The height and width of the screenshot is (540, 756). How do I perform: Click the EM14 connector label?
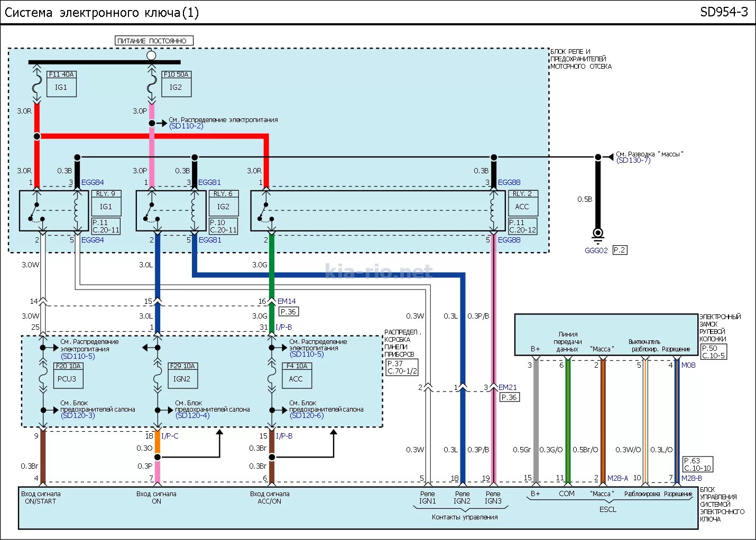[287, 301]
